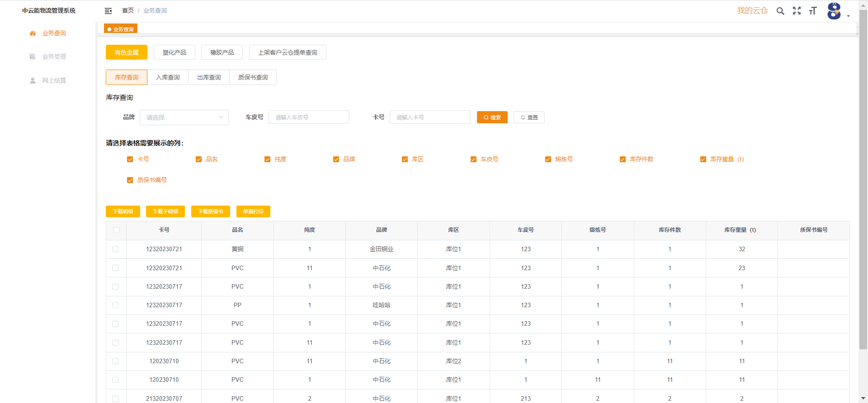Select the orange 业务查询 page tag
868x403 pixels.
coord(121,29)
